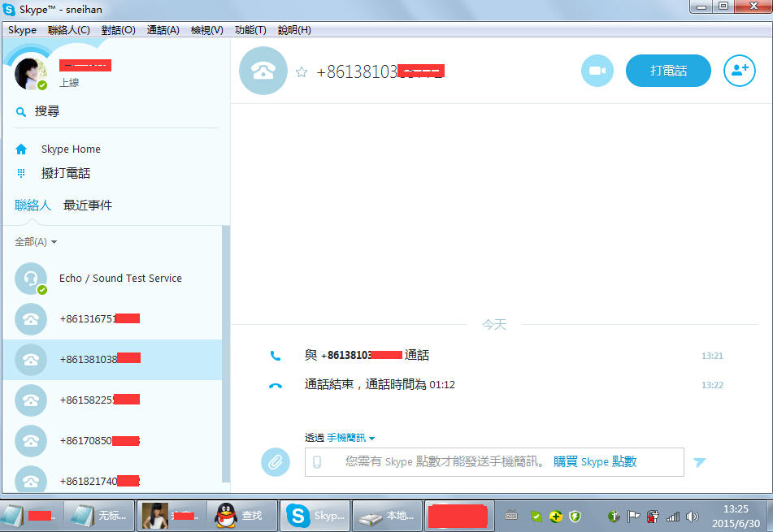Click the Skype Home label
Screen dimensions: 773x532
tap(71, 149)
